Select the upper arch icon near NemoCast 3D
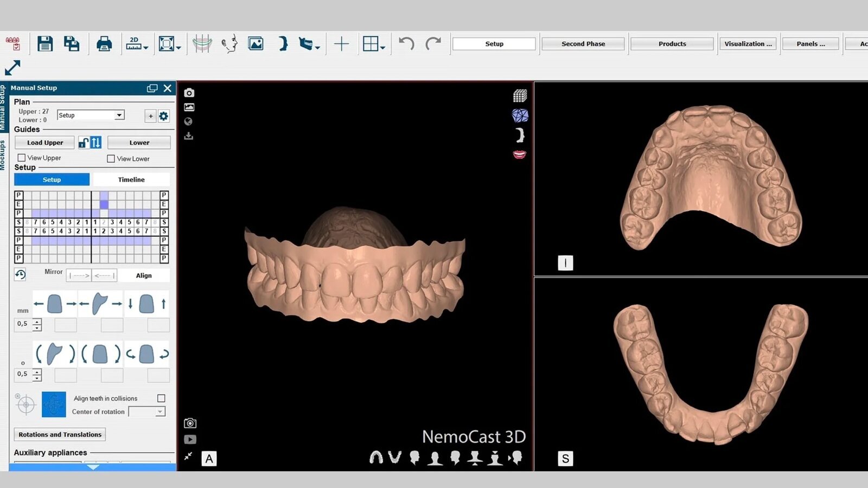 (x=376, y=457)
